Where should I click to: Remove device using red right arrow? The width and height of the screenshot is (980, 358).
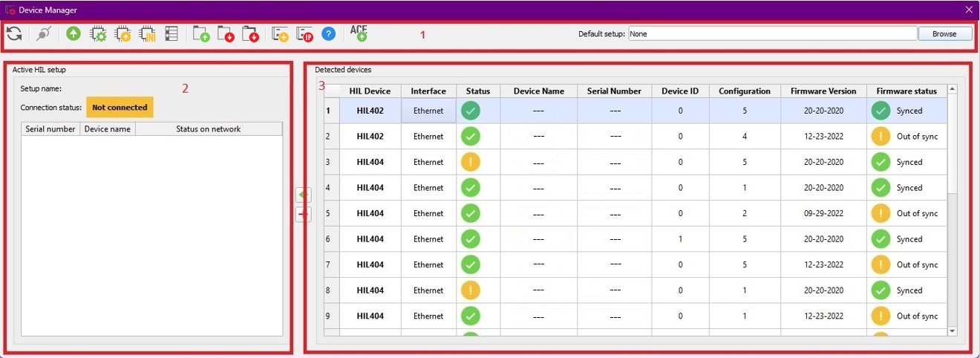304,214
